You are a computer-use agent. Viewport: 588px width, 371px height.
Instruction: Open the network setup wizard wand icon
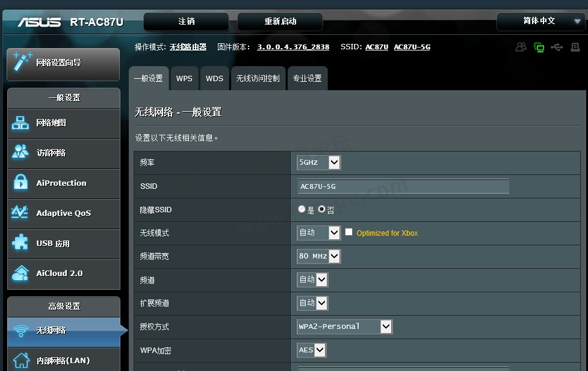(x=22, y=62)
